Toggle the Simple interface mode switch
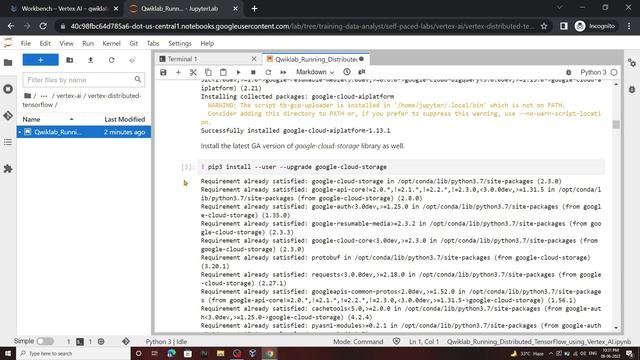 45,341
